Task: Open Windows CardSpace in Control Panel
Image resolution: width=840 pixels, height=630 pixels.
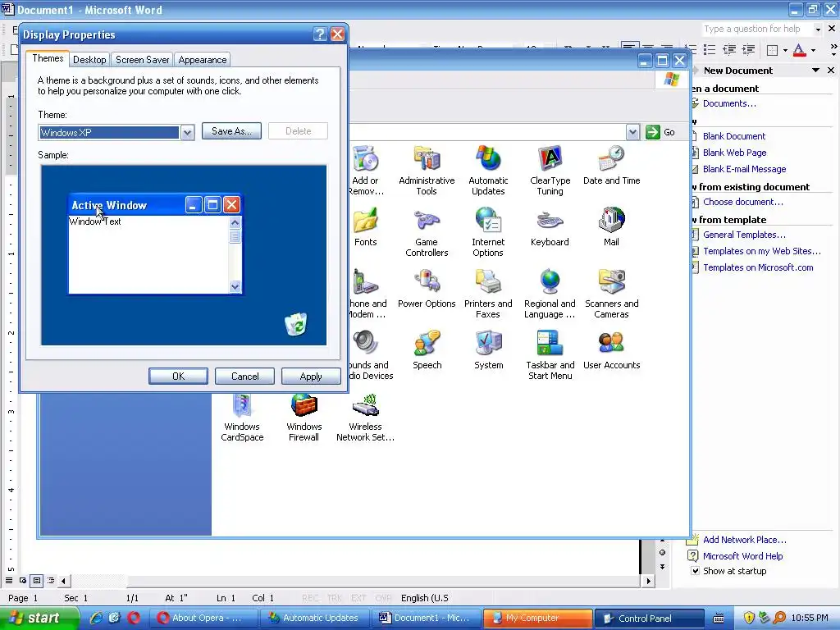Action: pos(242,417)
